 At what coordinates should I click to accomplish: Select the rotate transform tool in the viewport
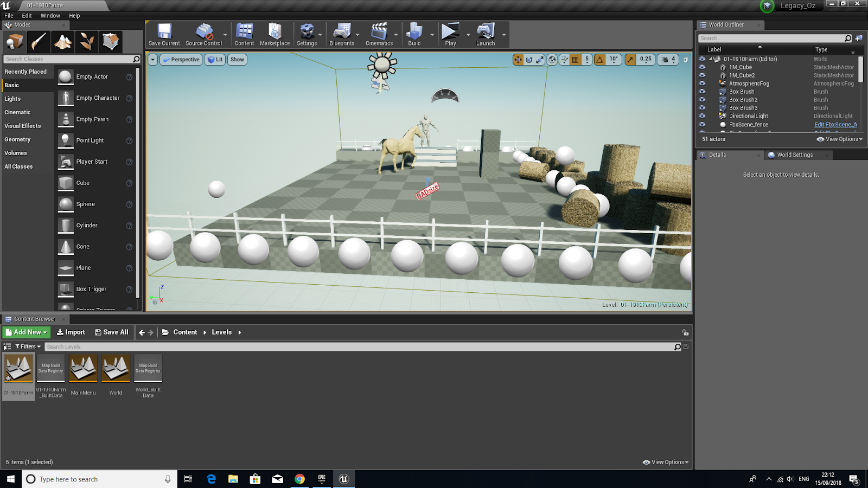pyautogui.click(x=528, y=60)
